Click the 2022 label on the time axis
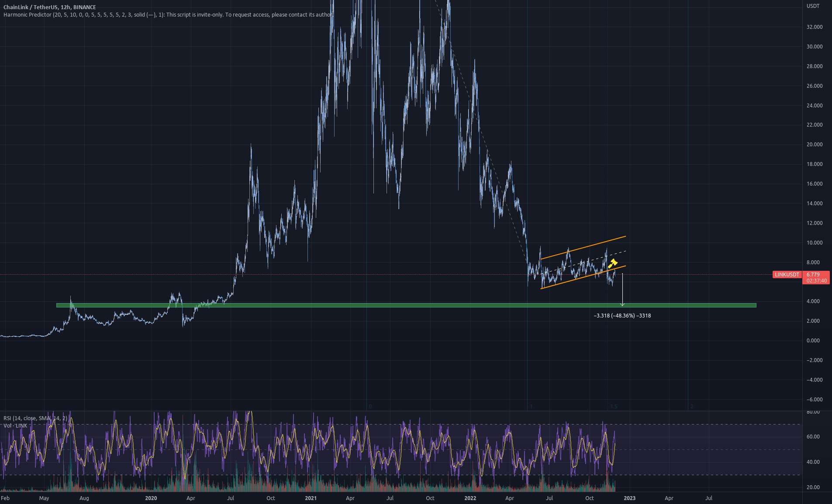The height and width of the screenshot is (504, 832). pos(470,498)
